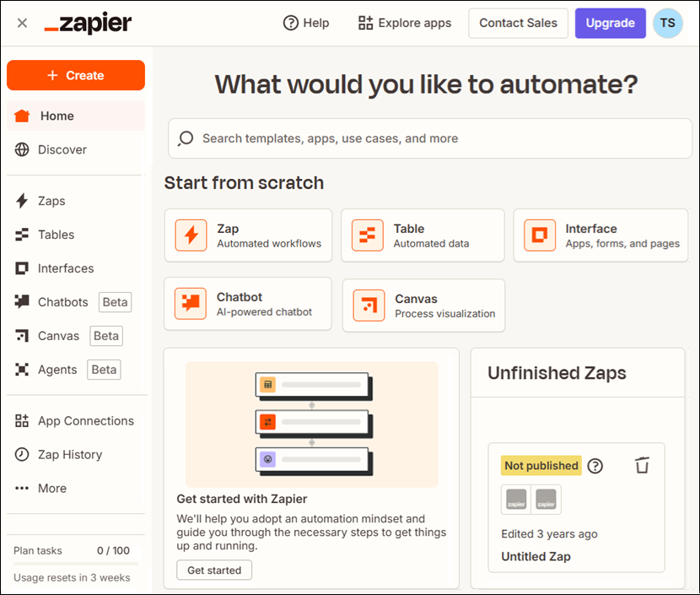Screen dimensions: 700x595
Task: Click the App Connections sidebar icon
Action: click(22, 421)
